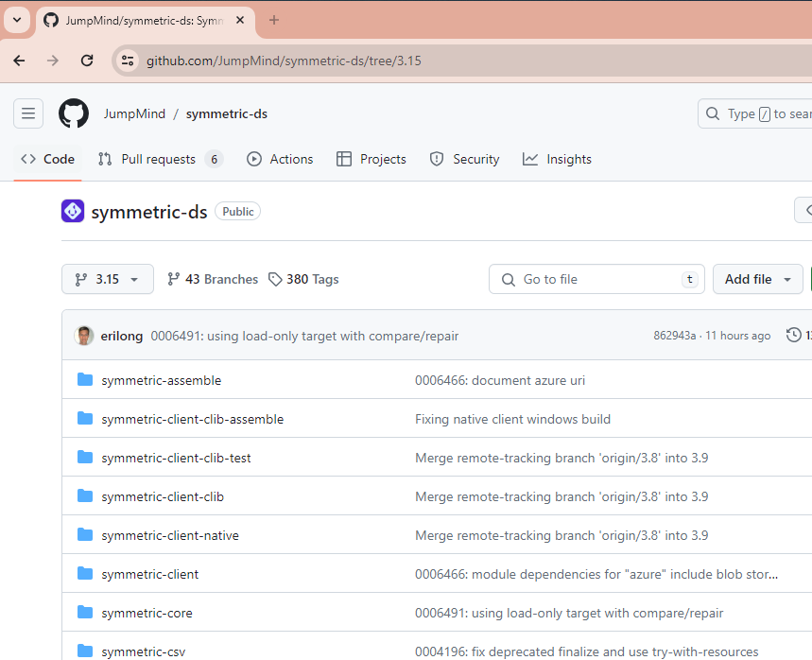Viewport: 812px width, 660px height.
Task: Click the folder icon for symmetric-client-clib-assemble
Action: (85, 419)
